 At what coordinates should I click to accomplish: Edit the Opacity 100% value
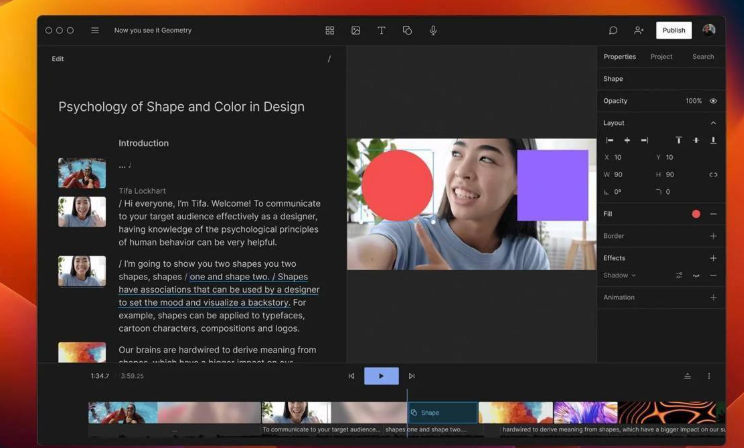tap(693, 101)
